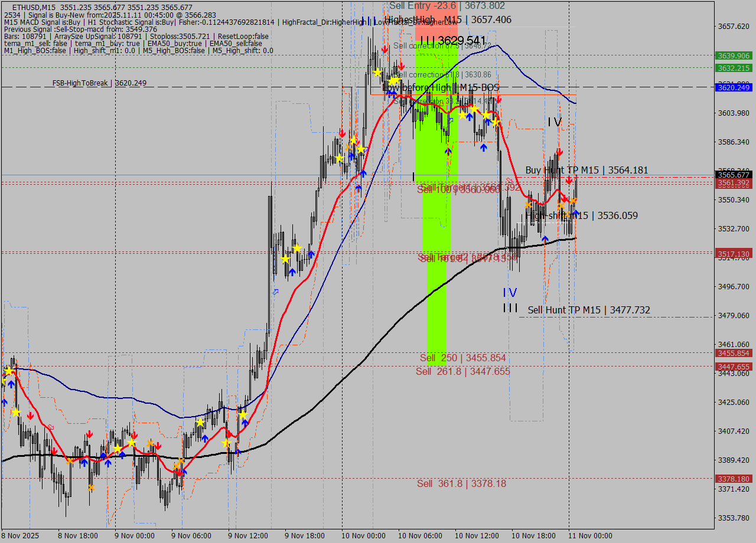Click the black current price tag 3565.677
This screenshot has width=756, height=543.
pyautogui.click(x=733, y=175)
